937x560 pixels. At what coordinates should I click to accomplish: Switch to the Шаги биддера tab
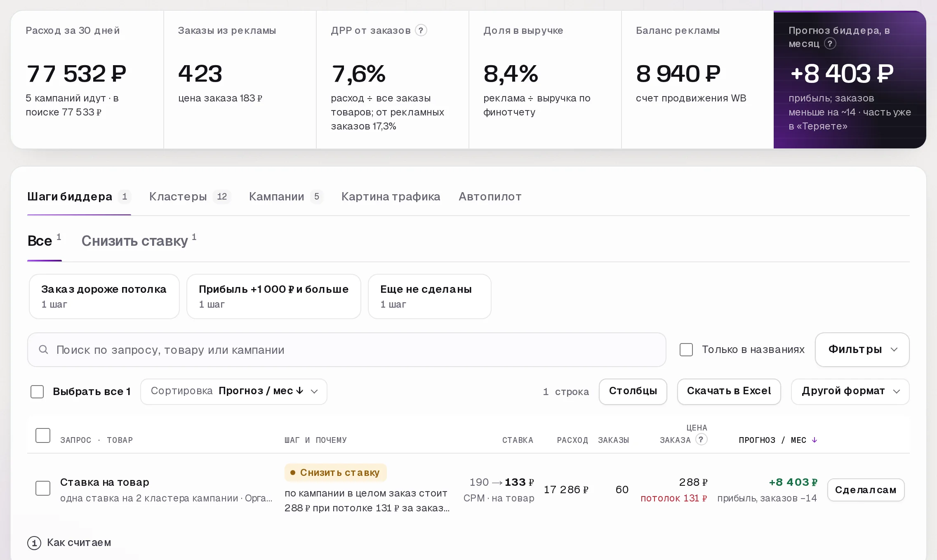pyautogui.click(x=79, y=197)
